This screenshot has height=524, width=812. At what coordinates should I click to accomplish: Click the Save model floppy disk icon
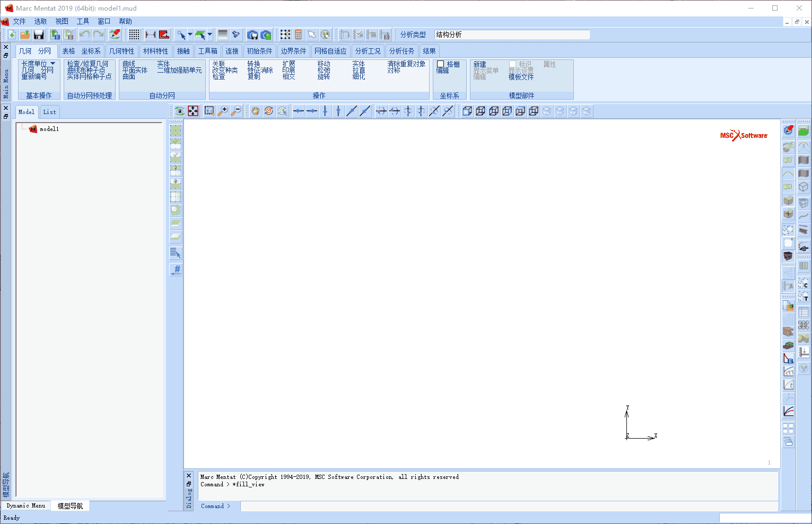(39, 35)
